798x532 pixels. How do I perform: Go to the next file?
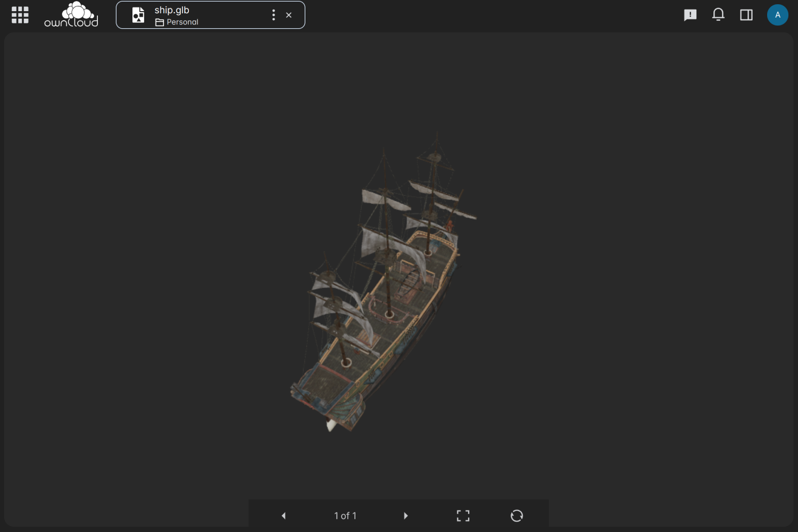click(x=406, y=516)
